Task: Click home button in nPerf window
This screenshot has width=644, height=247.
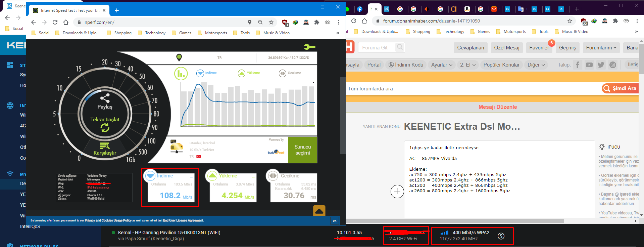Action: click(x=66, y=22)
